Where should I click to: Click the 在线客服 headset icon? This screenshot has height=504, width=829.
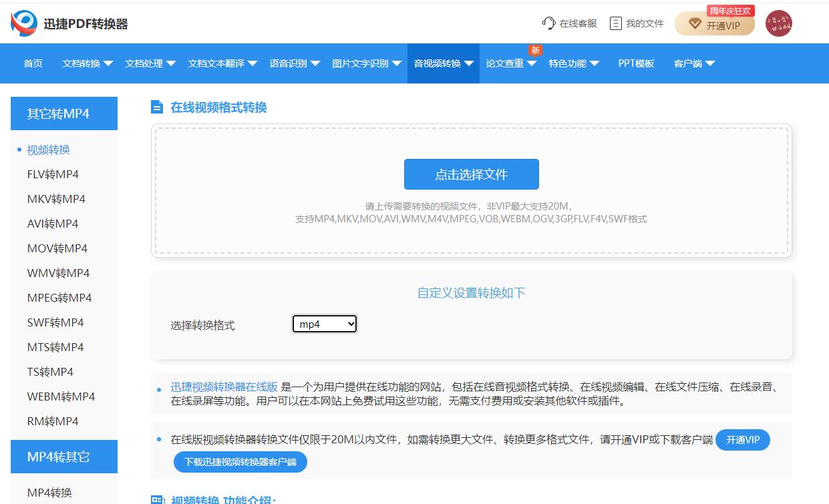(x=549, y=23)
